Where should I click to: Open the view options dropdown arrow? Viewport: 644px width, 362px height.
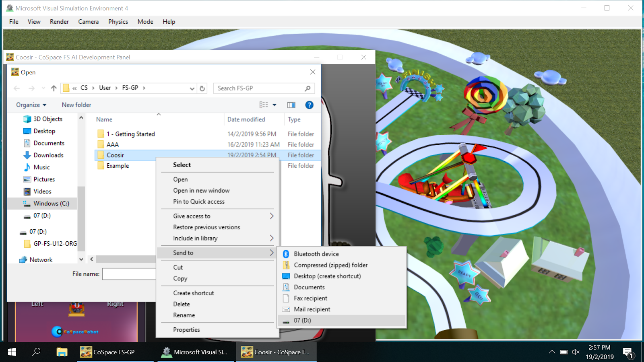[275, 105]
